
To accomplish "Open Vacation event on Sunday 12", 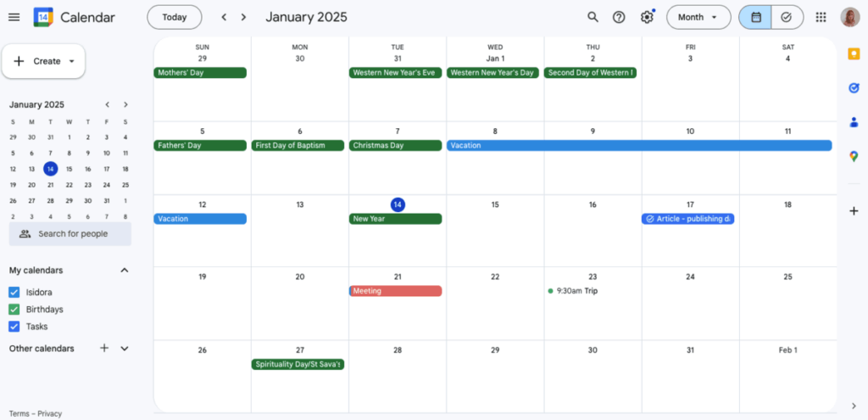I will tap(200, 219).
